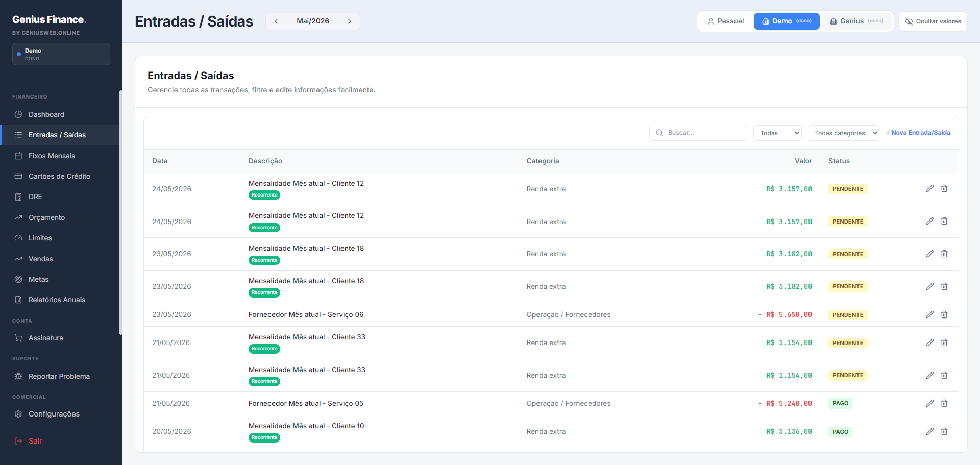Open Cartões de Crédito page
The width and height of the screenshot is (980, 465).
point(60,176)
